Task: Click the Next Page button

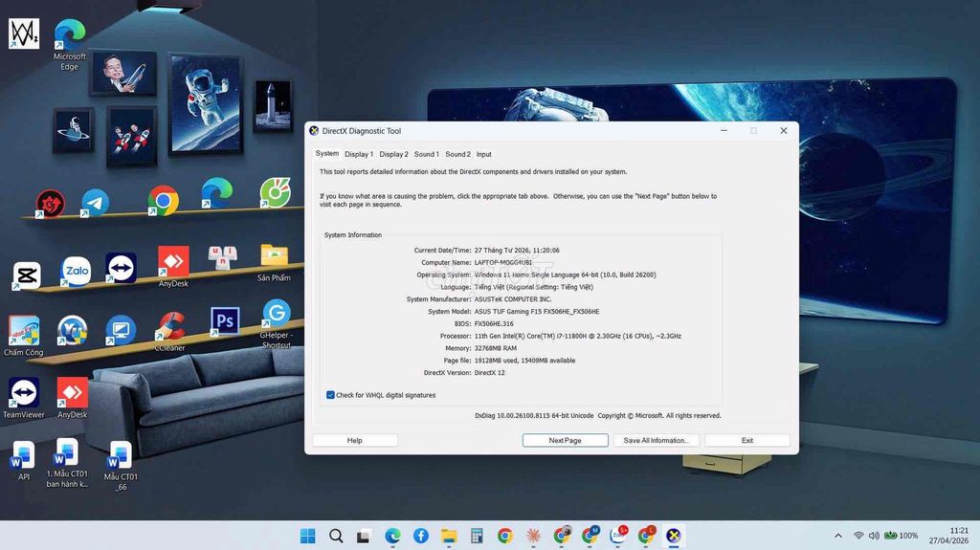Action: 565,441
